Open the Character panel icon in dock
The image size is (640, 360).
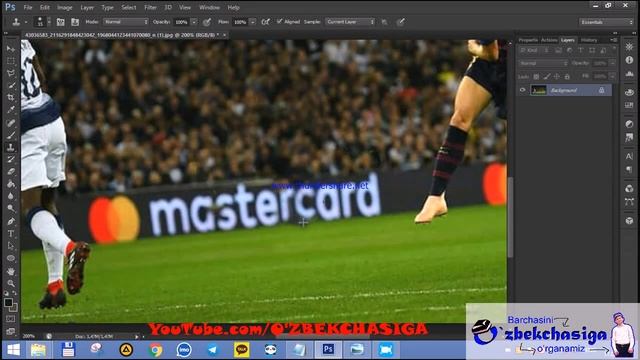tap(629, 156)
